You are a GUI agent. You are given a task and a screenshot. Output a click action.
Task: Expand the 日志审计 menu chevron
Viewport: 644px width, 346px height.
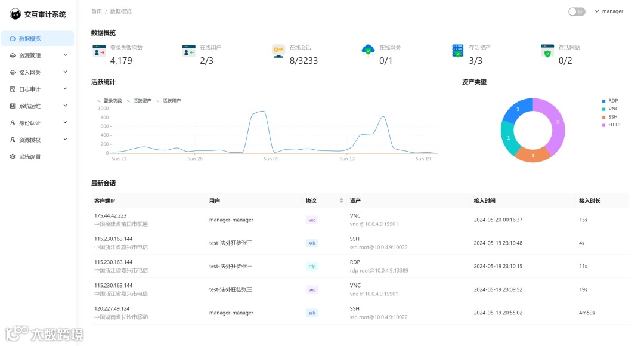click(x=66, y=89)
